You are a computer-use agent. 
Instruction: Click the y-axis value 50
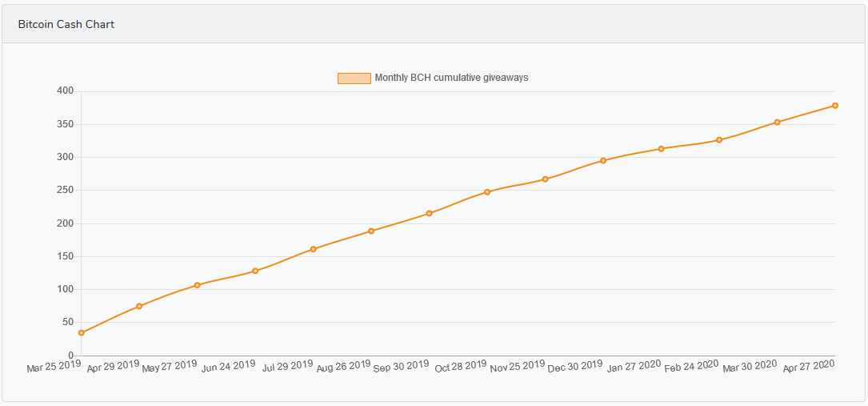[69, 322]
